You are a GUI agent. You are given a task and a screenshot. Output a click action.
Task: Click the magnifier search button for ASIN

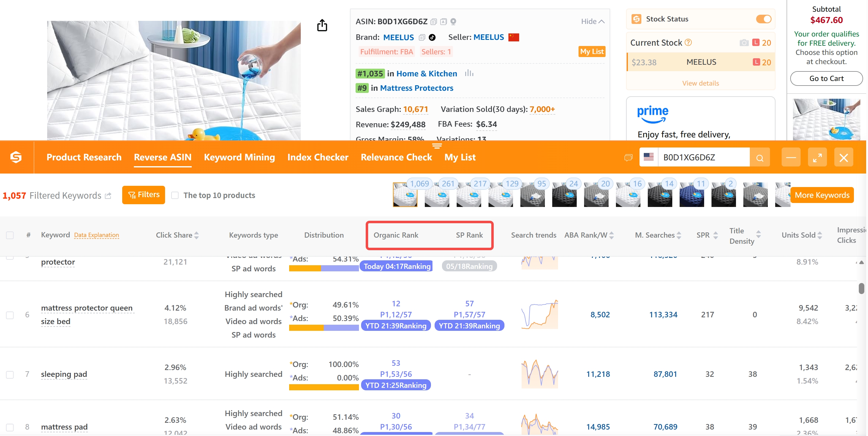tap(760, 158)
